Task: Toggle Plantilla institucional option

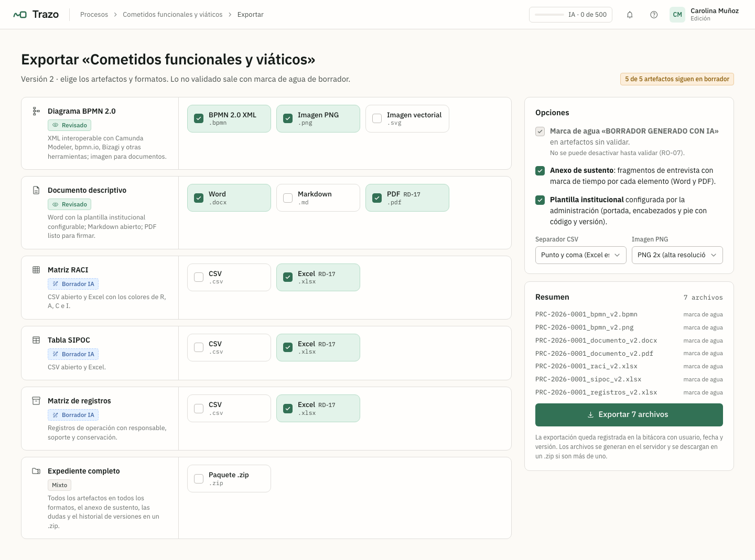Action: click(x=540, y=200)
